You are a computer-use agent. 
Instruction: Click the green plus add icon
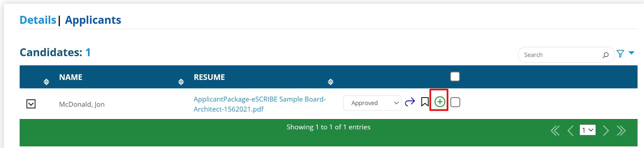[x=440, y=102]
